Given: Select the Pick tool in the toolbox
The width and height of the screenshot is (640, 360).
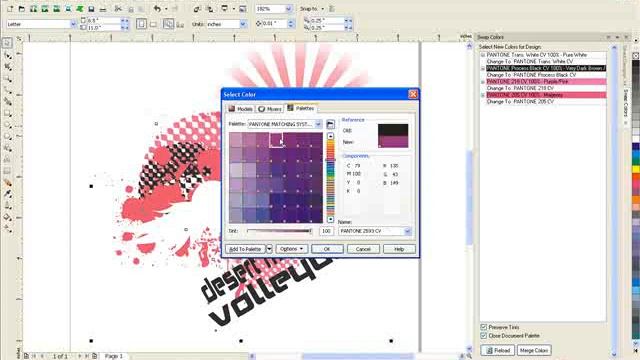Looking at the screenshot, I should click(7, 43).
